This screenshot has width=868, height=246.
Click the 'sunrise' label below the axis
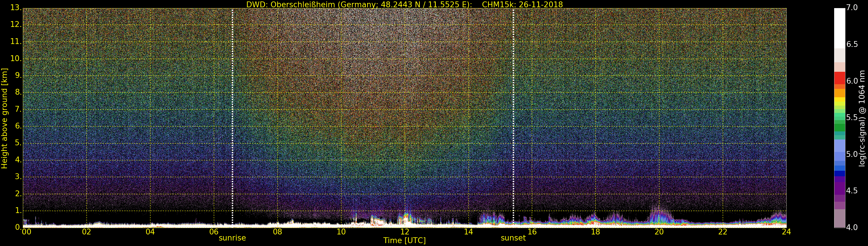[x=232, y=238]
